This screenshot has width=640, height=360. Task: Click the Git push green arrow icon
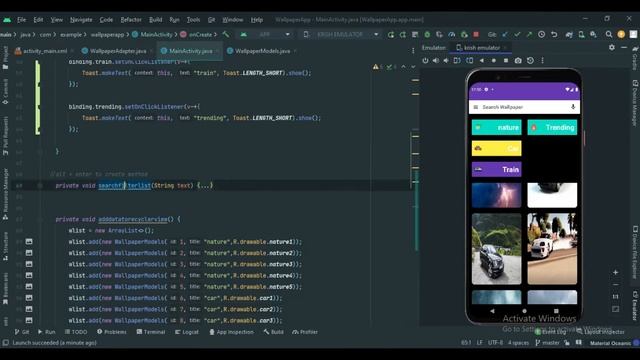529,35
